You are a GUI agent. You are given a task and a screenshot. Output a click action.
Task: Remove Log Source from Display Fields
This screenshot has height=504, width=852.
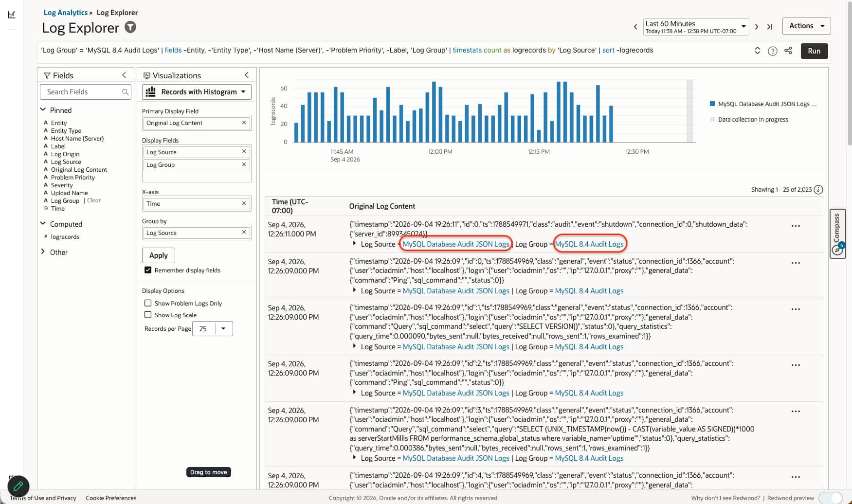pos(244,152)
